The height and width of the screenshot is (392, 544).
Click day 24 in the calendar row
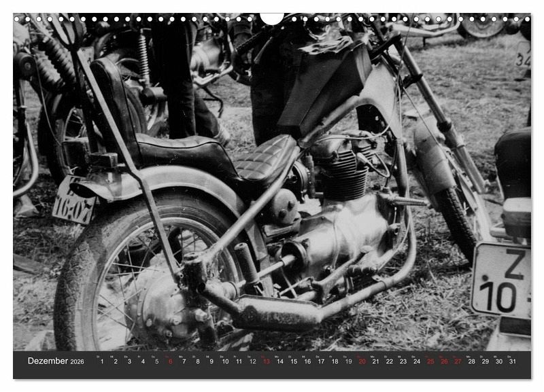click(x=417, y=361)
